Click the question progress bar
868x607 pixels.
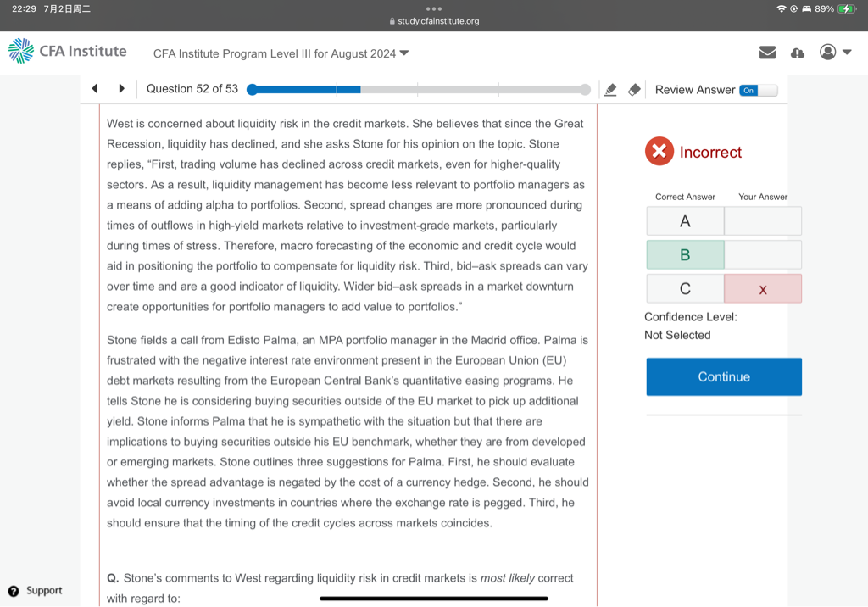tap(419, 90)
